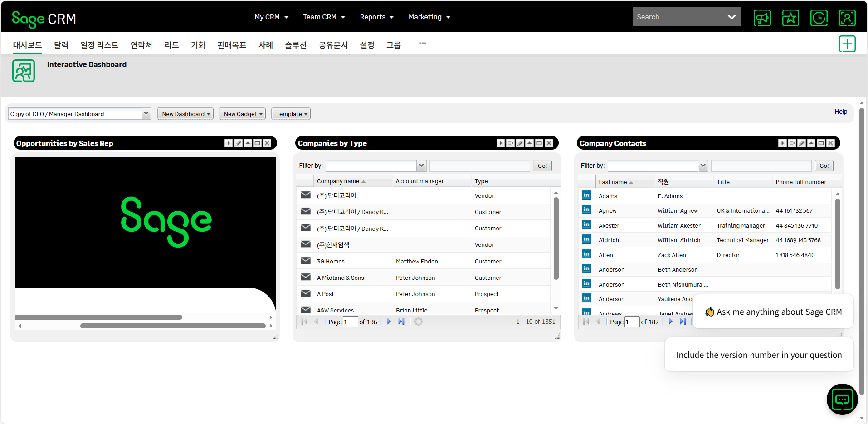Click the Sage CRM logo
The height and width of the screenshot is (424, 868).
click(x=44, y=19)
